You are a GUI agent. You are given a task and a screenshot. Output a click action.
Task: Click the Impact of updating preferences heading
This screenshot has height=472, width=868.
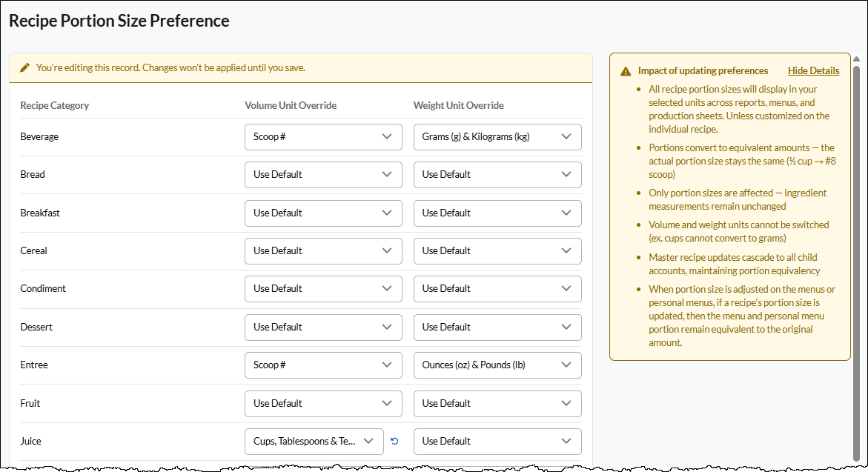click(703, 71)
